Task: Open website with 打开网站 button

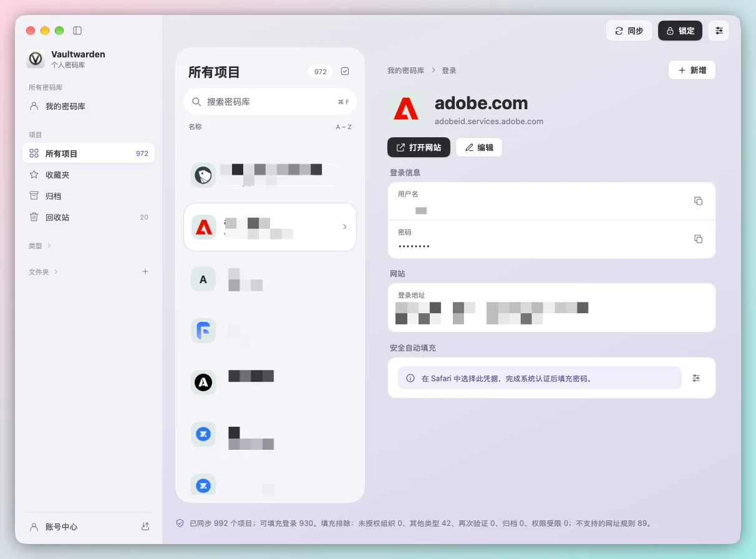Action: [x=419, y=147]
